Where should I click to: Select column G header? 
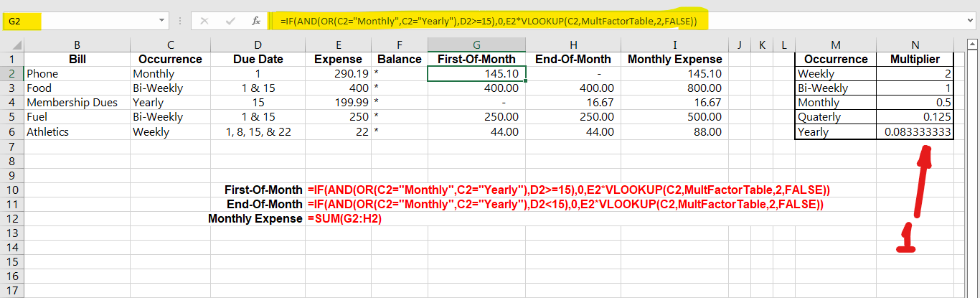pos(477,45)
